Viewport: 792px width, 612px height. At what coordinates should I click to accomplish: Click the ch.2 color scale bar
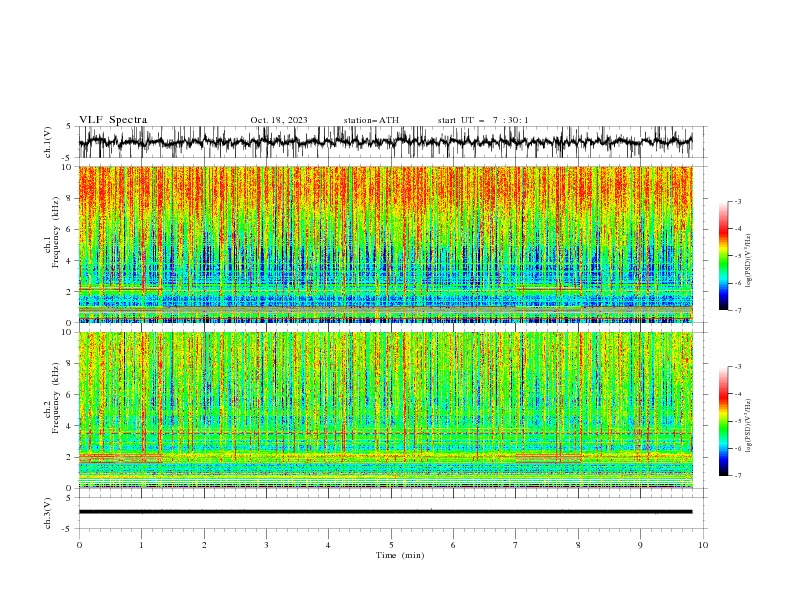(724, 421)
